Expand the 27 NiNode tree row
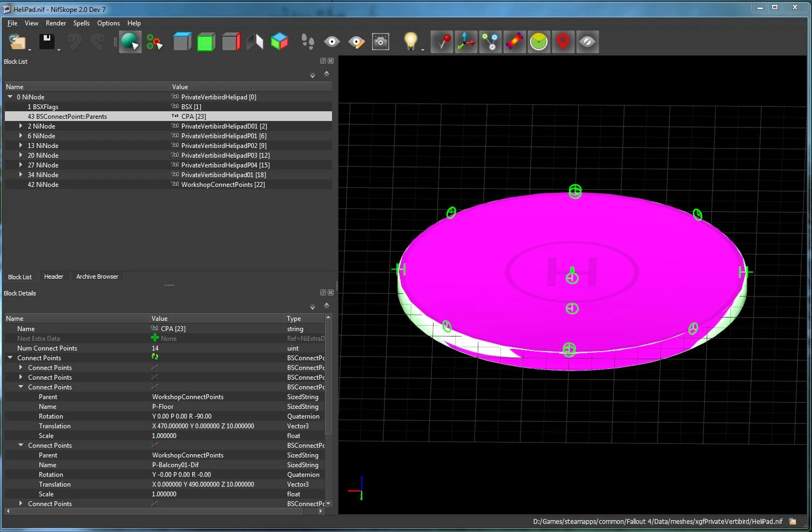Viewport: 812px width, 532px height. (x=21, y=165)
